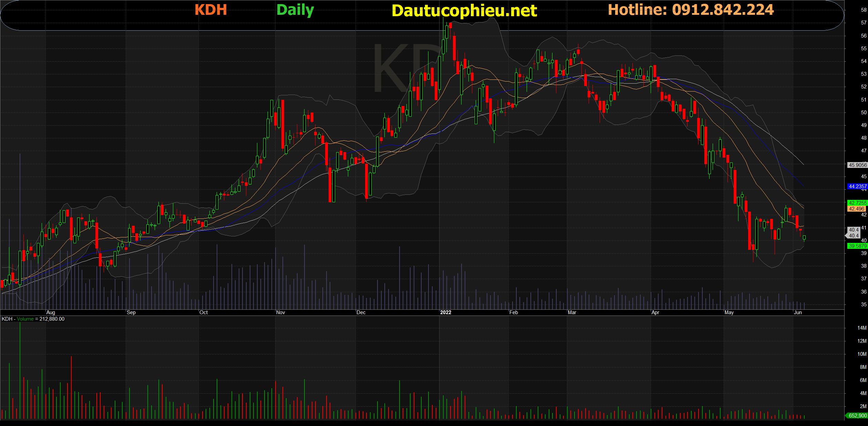Click the Nov month label on axis

280,312
